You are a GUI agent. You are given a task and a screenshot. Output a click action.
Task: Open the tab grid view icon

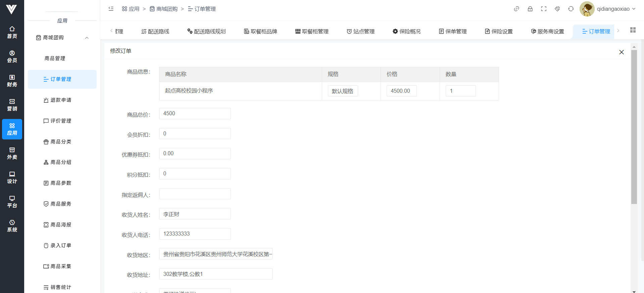(x=633, y=30)
